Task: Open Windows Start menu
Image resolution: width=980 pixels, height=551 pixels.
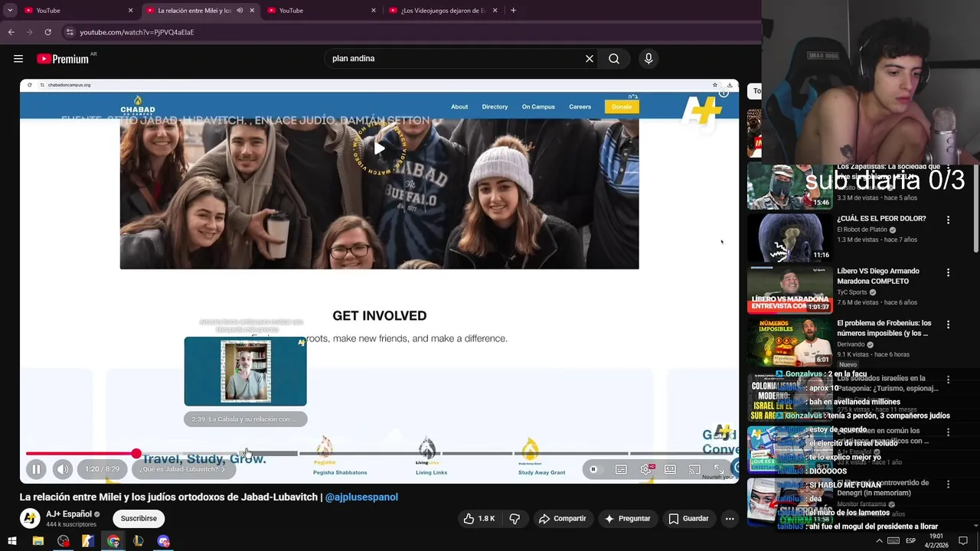Action: click(x=12, y=541)
